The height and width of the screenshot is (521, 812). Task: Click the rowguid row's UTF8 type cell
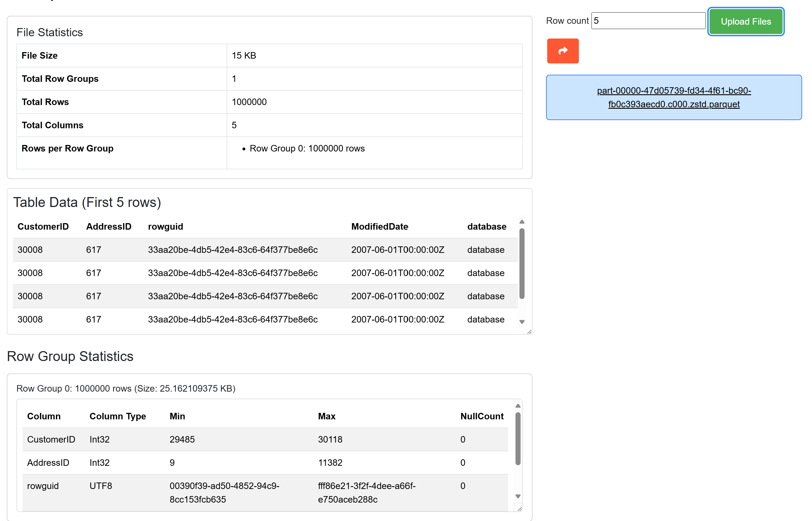pos(100,486)
